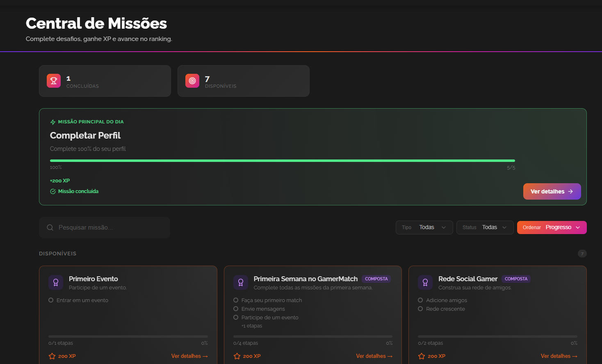Toggle the 'Faça seu primeiro match' step circle
Viewport: 602px width, 364px height.
tap(236, 300)
